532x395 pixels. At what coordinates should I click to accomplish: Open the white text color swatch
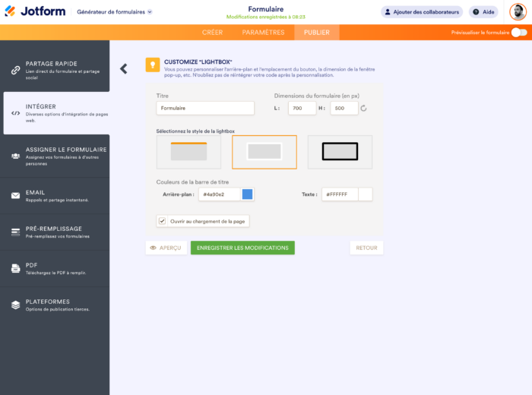coord(366,194)
